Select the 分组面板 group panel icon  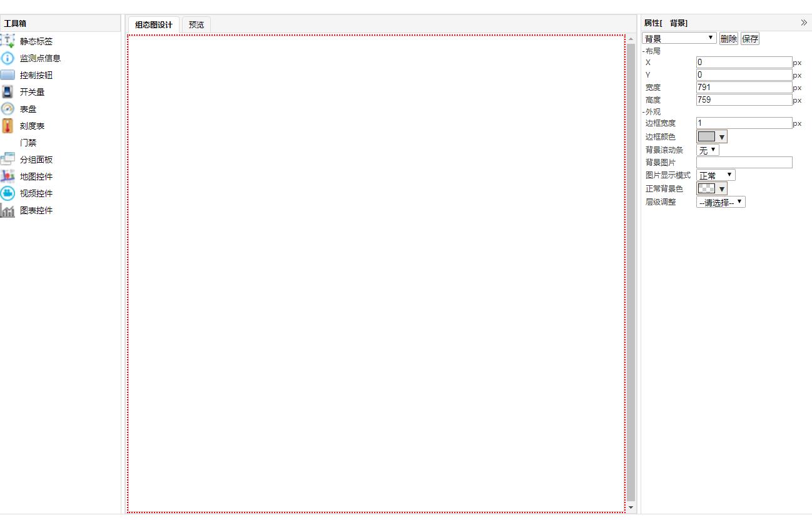8,160
